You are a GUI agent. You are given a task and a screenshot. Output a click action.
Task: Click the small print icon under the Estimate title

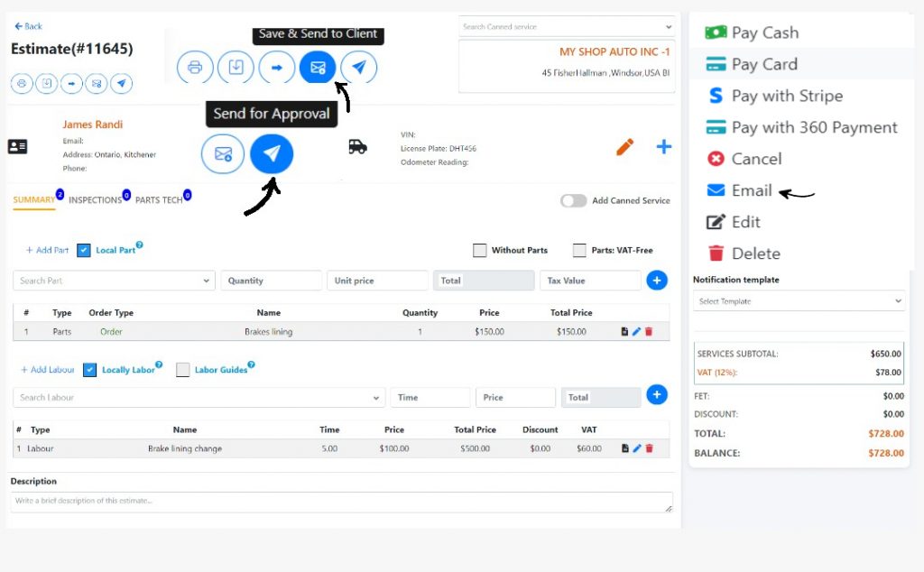tap(22, 84)
